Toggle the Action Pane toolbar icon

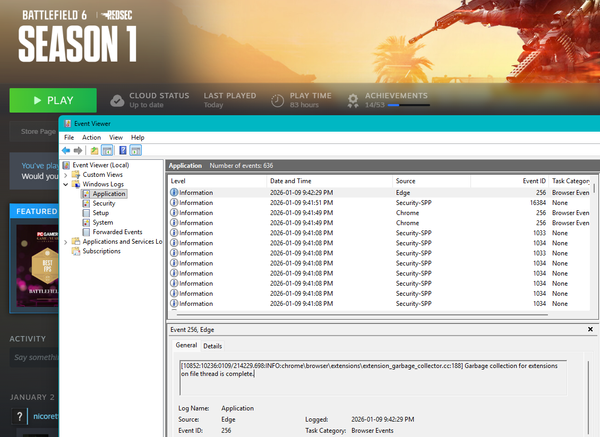coord(134,150)
